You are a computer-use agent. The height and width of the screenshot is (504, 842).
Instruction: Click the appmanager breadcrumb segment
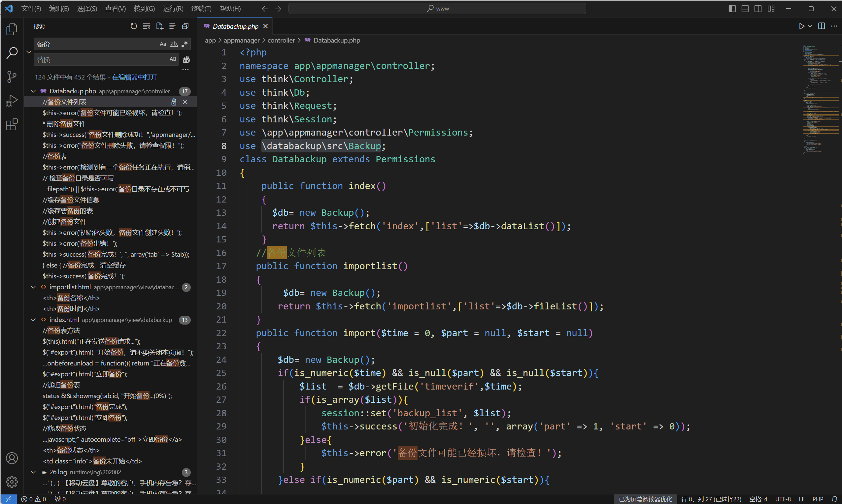pyautogui.click(x=241, y=41)
